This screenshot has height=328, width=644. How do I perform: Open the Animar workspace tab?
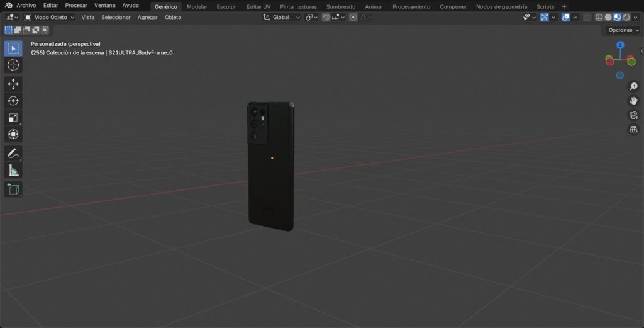[x=374, y=6]
